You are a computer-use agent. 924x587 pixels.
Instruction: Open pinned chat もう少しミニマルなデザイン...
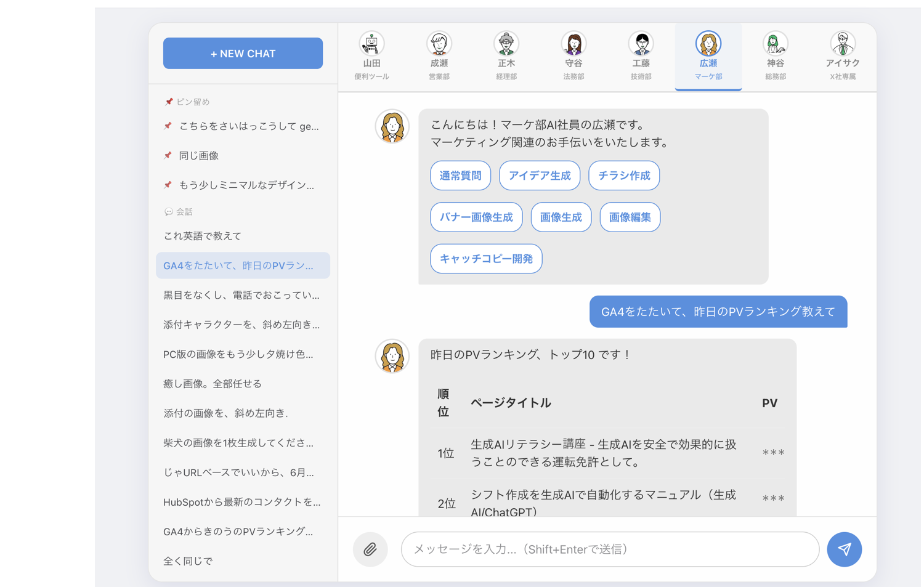coord(243,185)
